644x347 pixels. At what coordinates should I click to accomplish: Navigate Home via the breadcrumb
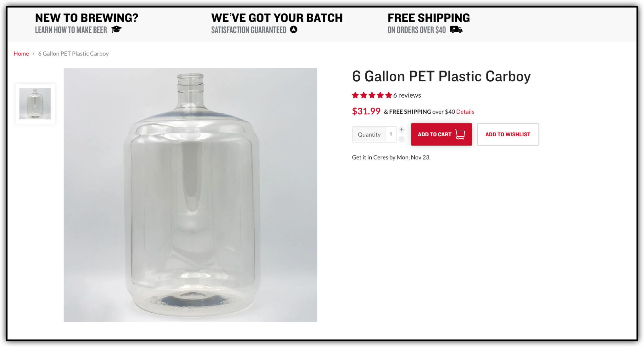[x=21, y=54]
